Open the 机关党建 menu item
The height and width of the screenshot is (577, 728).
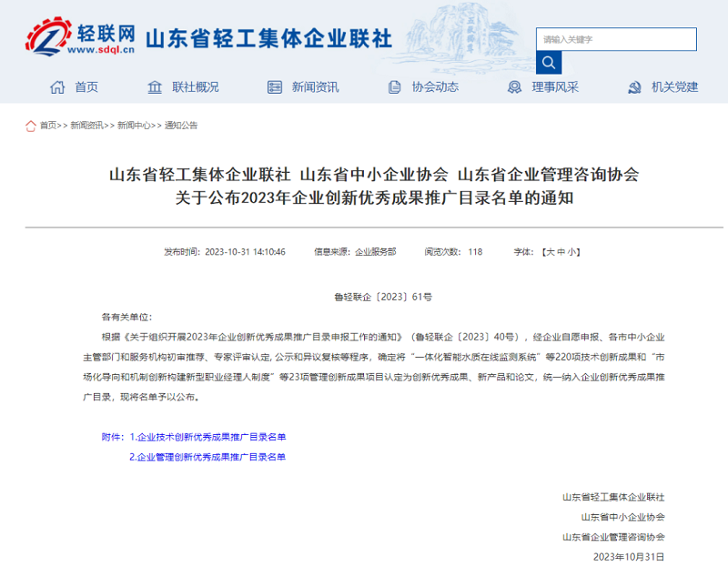[674, 87]
